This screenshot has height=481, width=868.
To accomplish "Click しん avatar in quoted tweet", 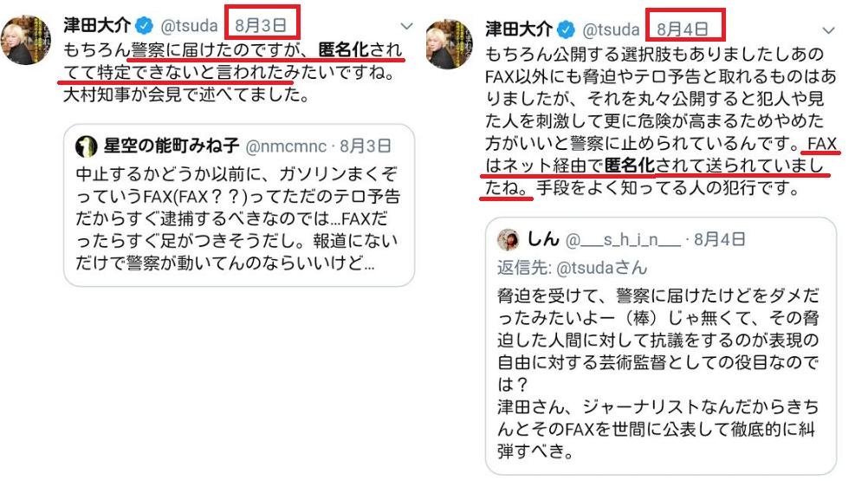I will click(508, 240).
